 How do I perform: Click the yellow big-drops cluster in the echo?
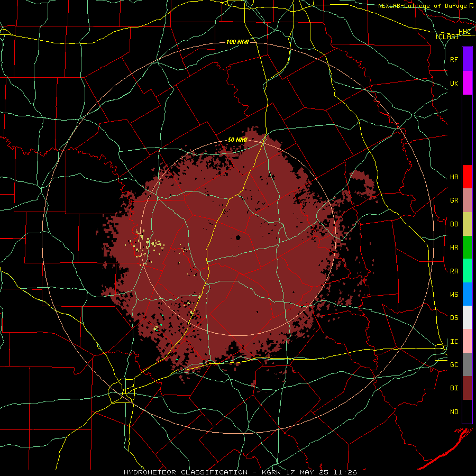pyautogui.click(x=148, y=243)
